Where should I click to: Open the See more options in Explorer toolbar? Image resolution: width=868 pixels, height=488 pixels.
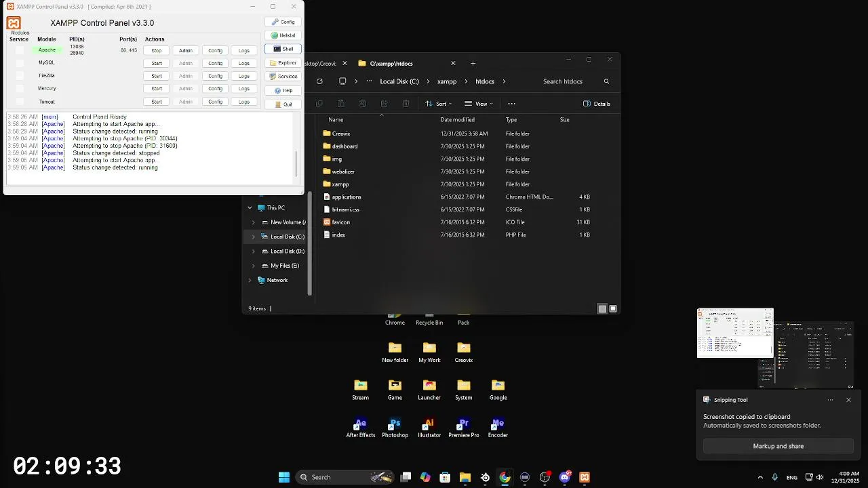point(511,104)
